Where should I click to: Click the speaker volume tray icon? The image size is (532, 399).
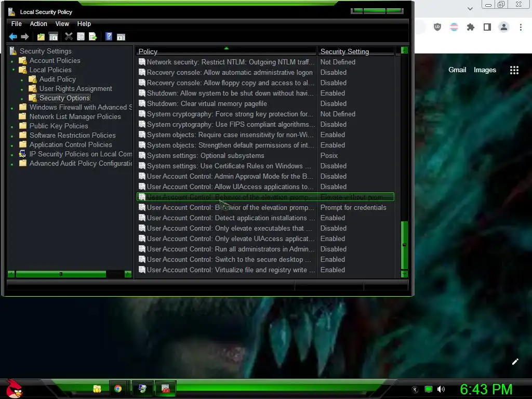pyautogui.click(x=441, y=389)
